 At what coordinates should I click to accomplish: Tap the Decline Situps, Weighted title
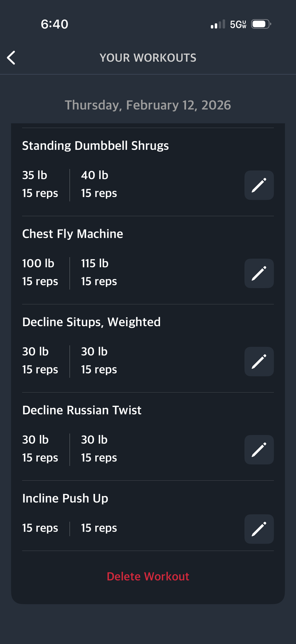pos(91,322)
